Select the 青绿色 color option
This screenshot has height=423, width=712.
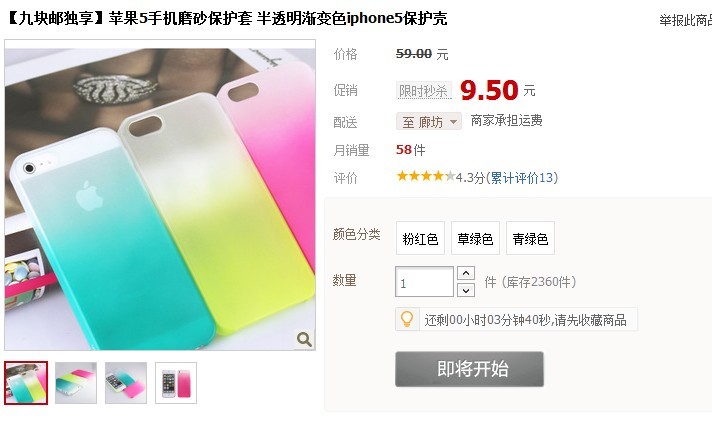point(530,238)
